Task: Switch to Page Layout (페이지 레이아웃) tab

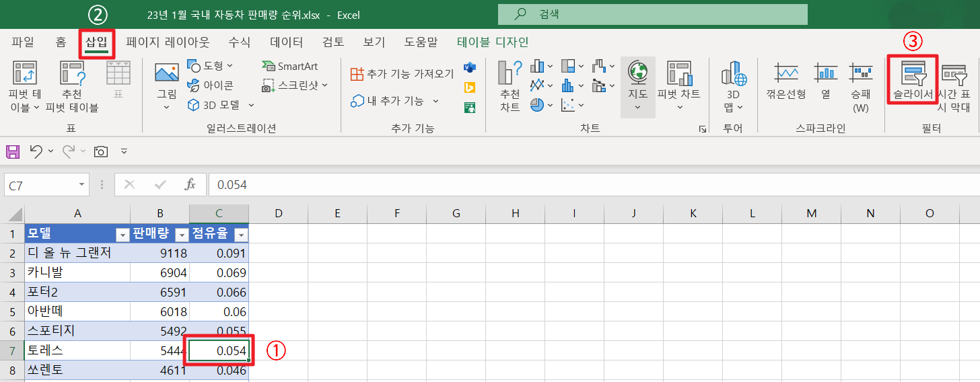Action: pos(168,42)
